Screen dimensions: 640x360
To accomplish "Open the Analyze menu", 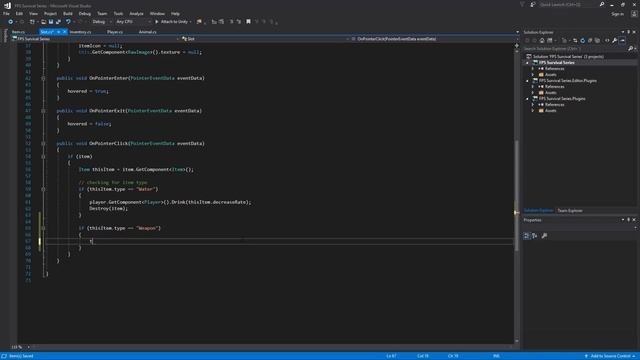I will pyautogui.click(x=136, y=13).
